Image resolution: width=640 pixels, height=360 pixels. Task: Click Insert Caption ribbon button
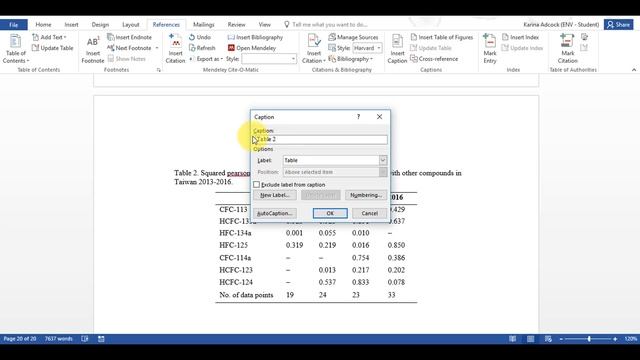pos(397,49)
